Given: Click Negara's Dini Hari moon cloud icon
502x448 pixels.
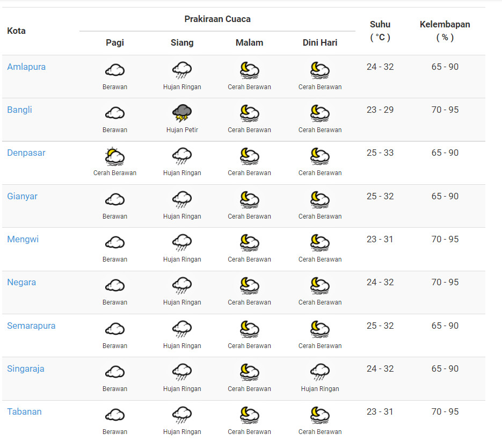Looking at the screenshot, I should (x=320, y=286).
